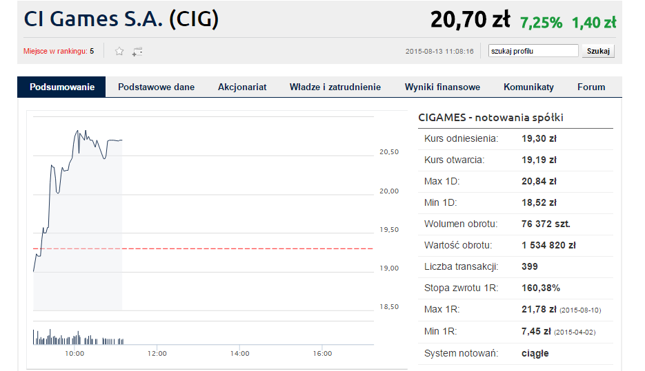Click the 'Liczba transakcji:' label
The width and height of the screenshot is (645, 371).
click(461, 267)
